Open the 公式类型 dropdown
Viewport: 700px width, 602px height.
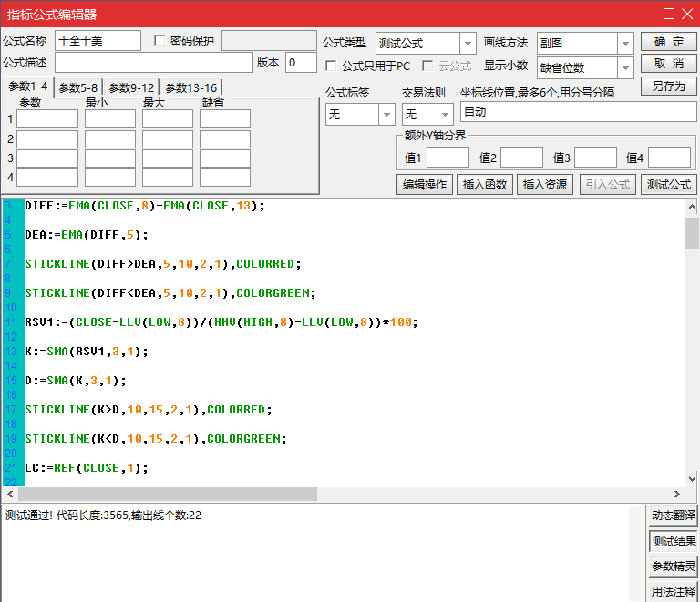[468, 44]
